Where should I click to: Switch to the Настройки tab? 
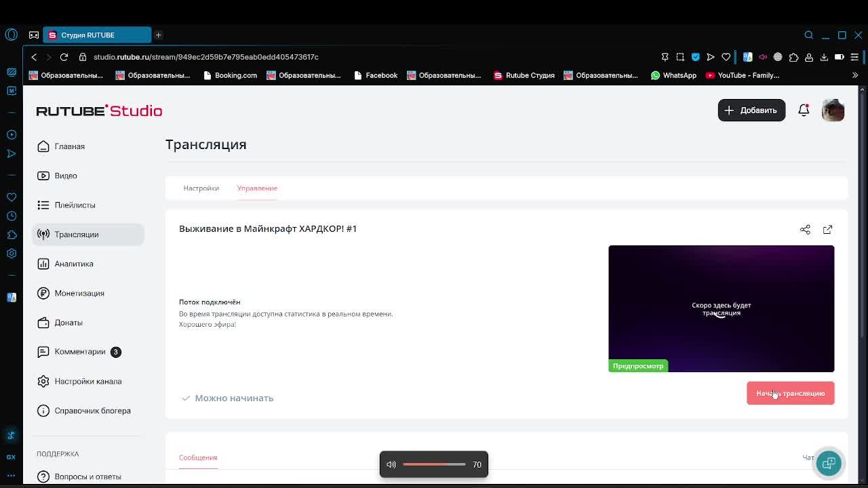coord(201,188)
